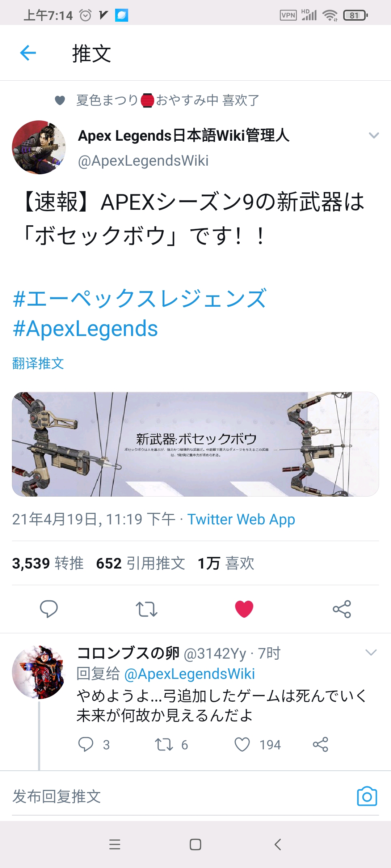391x868 pixels.
Task: Open camera icon in reply field
Action: pos(367,796)
